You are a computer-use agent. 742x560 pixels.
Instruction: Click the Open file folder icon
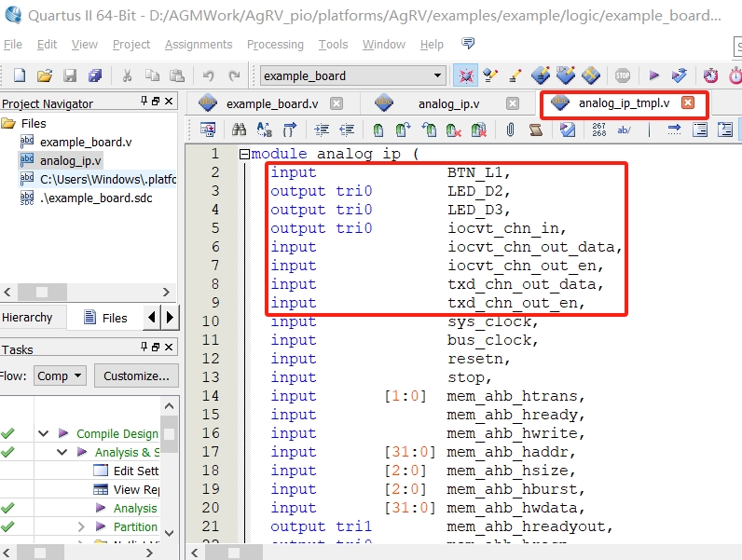[x=45, y=75]
